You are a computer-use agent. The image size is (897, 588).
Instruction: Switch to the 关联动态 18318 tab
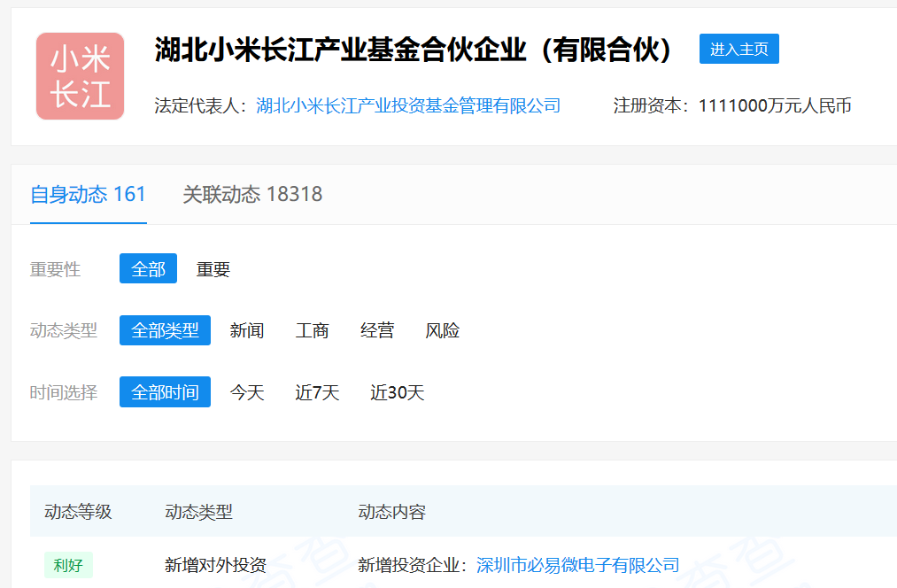tap(252, 195)
